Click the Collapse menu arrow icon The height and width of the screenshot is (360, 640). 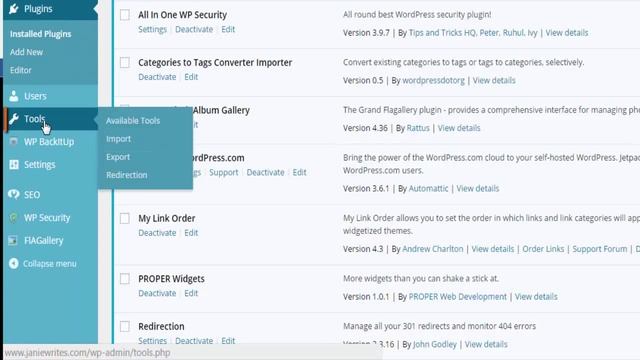click(13, 263)
